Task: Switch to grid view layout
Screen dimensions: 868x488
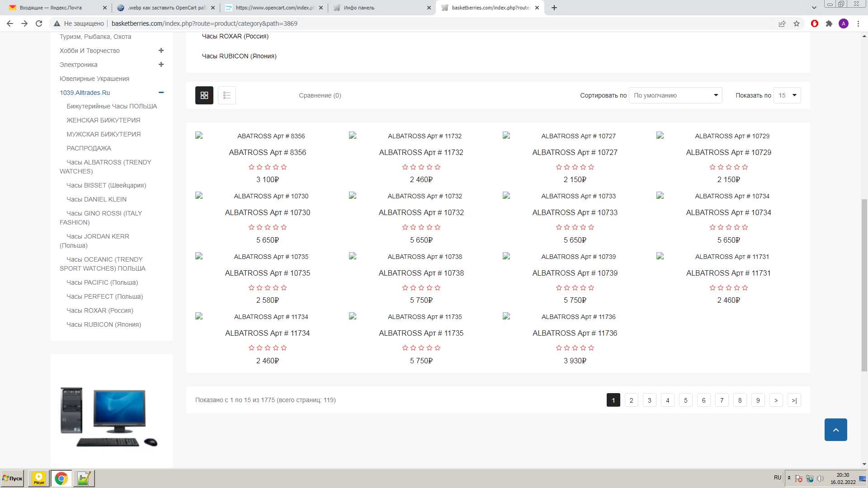Action: tap(204, 95)
